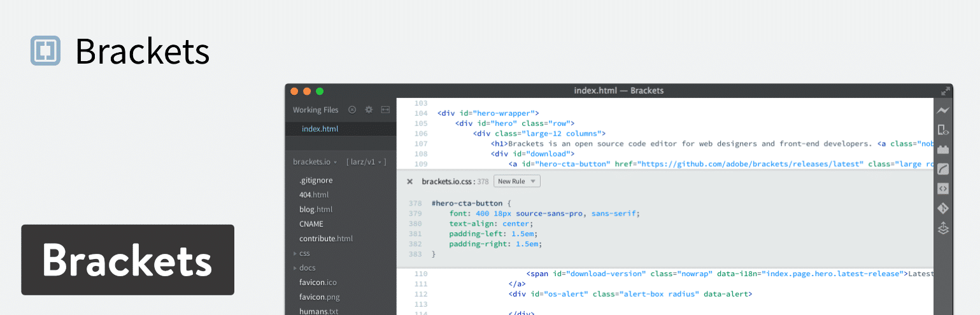Open the larz/v1 branch dropdown
This screenshot has width=980, height=315.
tap(366, 162)
